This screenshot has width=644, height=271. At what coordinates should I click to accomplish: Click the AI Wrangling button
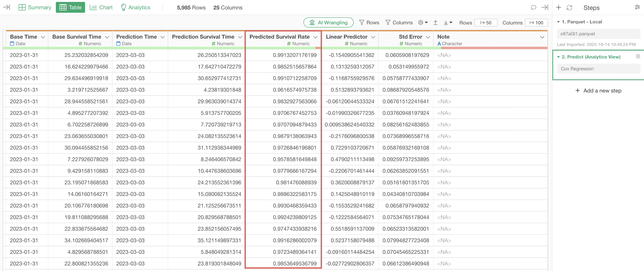point(328,22)
